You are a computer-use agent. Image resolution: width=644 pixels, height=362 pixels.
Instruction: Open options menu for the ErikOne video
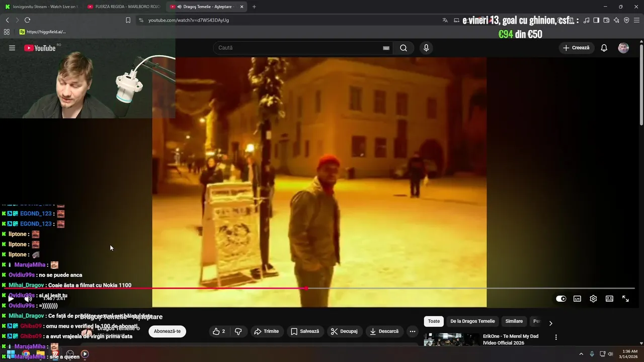click(x=556, y=337)
